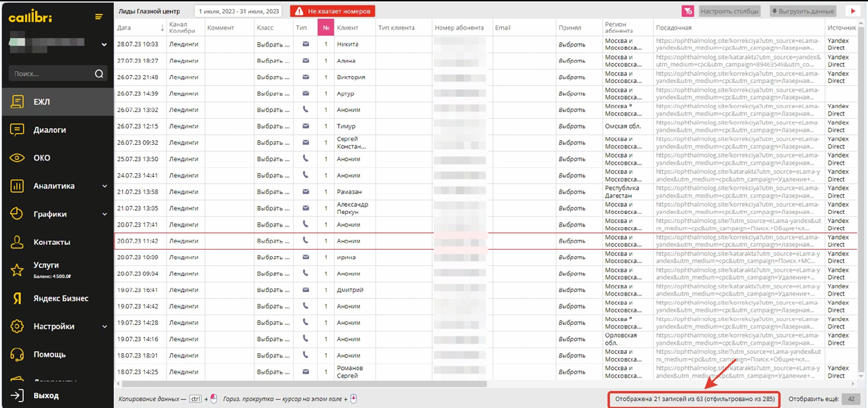Click the pink filter reset icon
Image resolution: width=868 pixels, height=408 pixels.
point(688,11)
